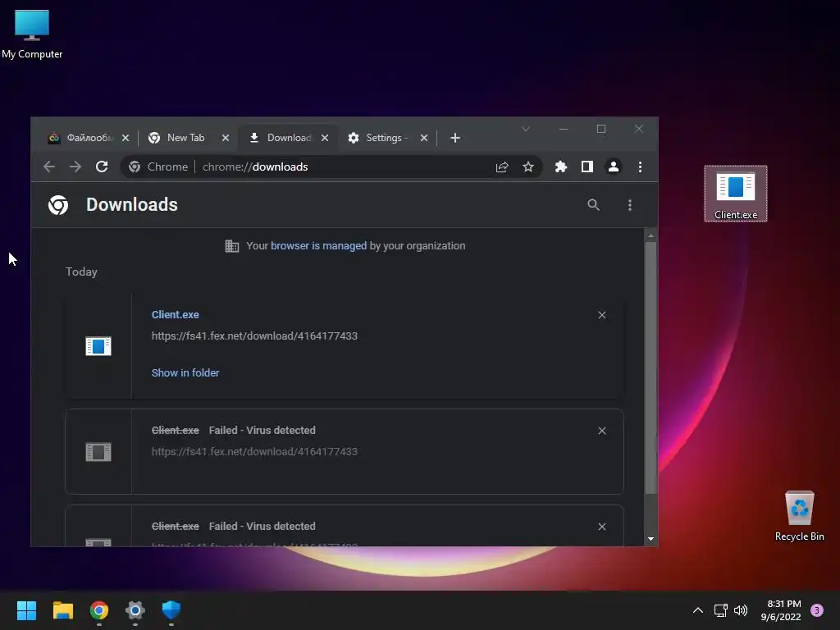The image size is (840, 630).
Task: Switch to the Settings tab
Action: tap(387, 138)
